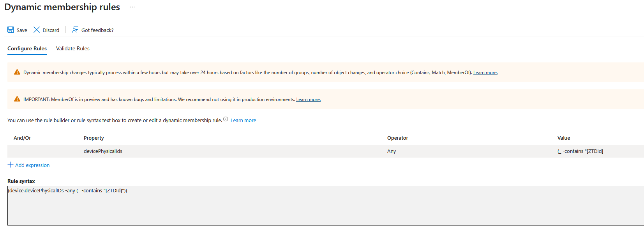This screenshot has height=229, width=644.
Task: Click the -contains "[ZTDId]" value field
Action: (580, 151)
